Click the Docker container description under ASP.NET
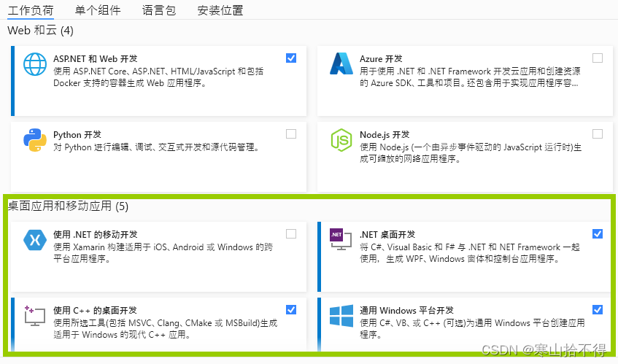The width and height of the screenshot is (618, 364). tap(158, 77)
